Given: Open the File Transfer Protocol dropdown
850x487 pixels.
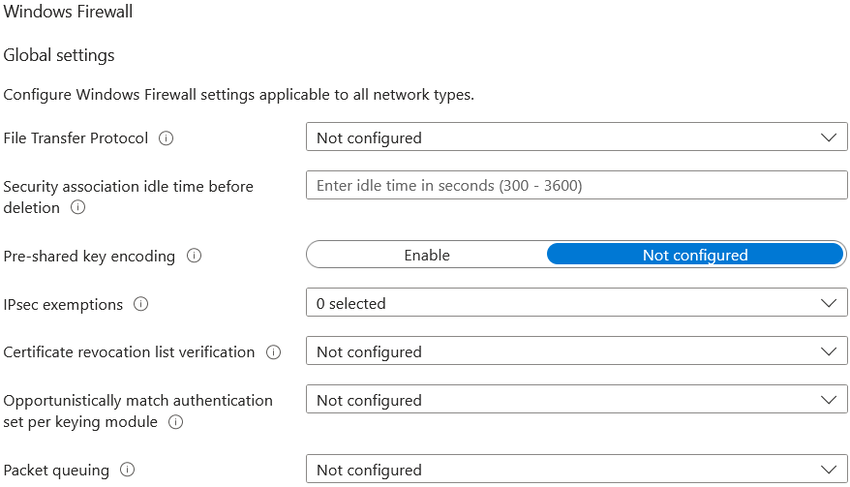Looking at the screenshot, I should pos(576,137).
